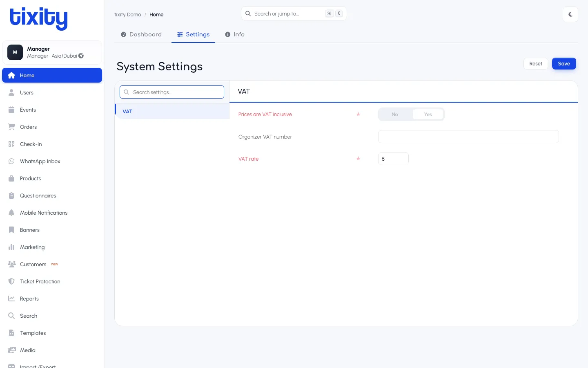Screen dimensions: 588x368
Task: Click the Mobile Notifications bell icon
Action: tap(11, 213)
